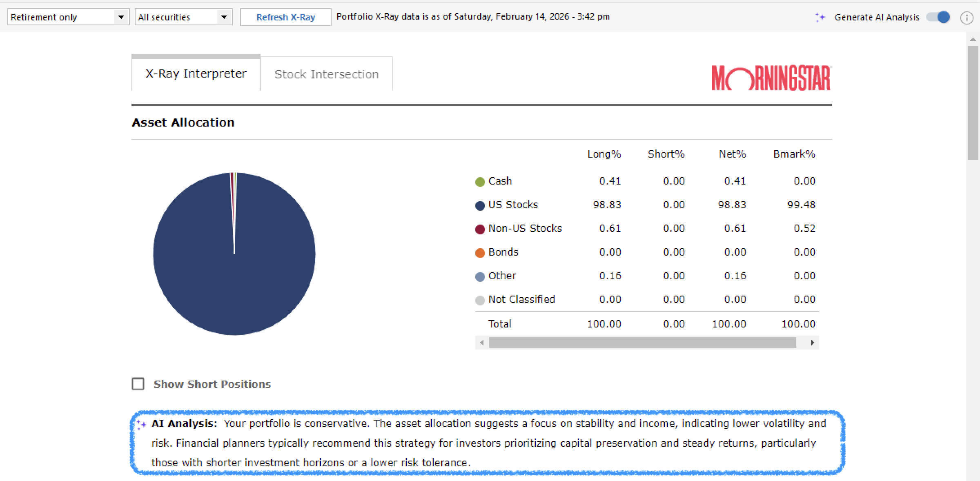Image resolution: width=980 pixels, height=481 pixels.
Task: Click the sparkle icon in AI Analysis box
Action: click(x=141, y=425)
